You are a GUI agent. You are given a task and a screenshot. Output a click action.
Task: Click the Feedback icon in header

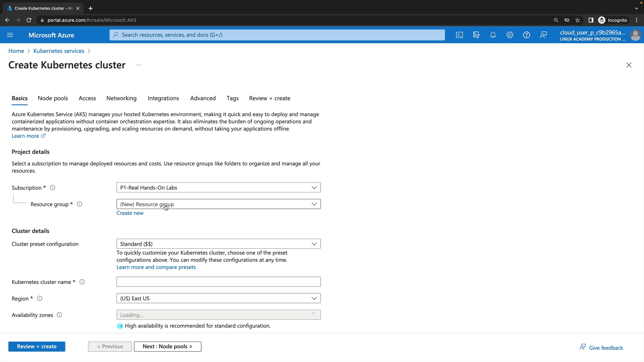point(543,35)
